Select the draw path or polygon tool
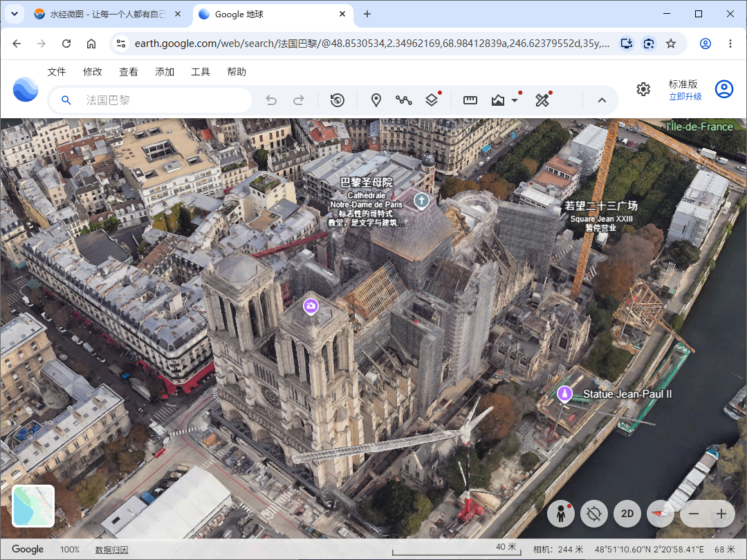The height and width of the screenshot is (560, 747). click(x=403, y=100)
